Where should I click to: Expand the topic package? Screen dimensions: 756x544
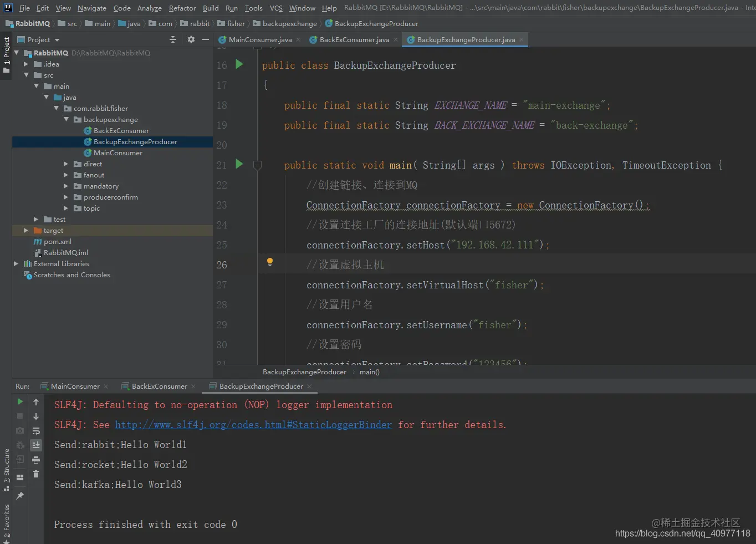(66, 208)
